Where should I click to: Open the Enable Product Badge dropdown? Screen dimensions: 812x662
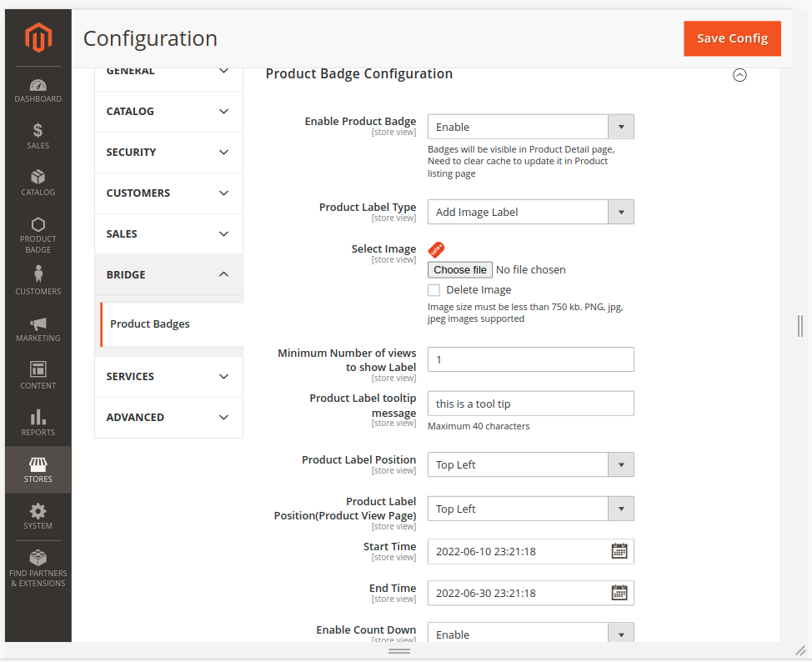[530, 127]
